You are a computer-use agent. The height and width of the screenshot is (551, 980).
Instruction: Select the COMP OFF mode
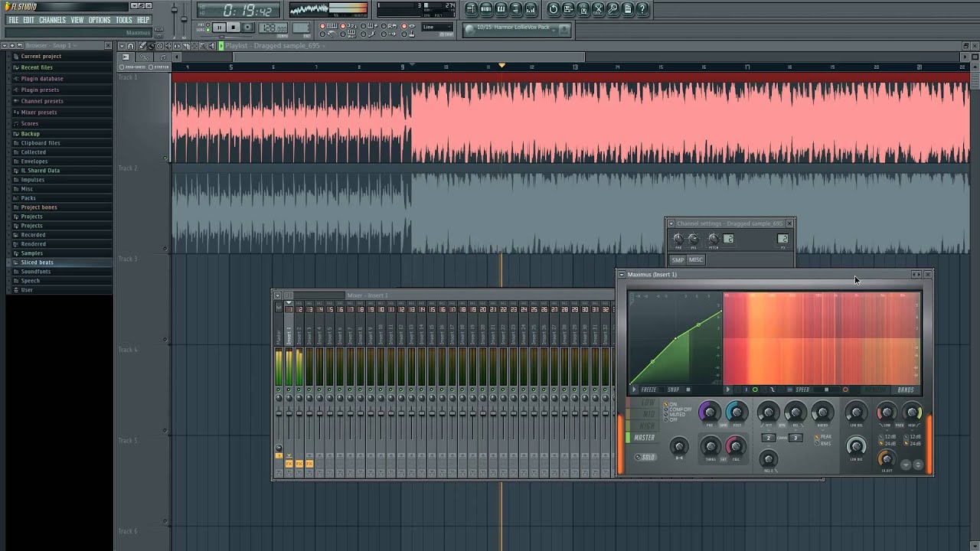pyautogui.click(x=678, y=409)
